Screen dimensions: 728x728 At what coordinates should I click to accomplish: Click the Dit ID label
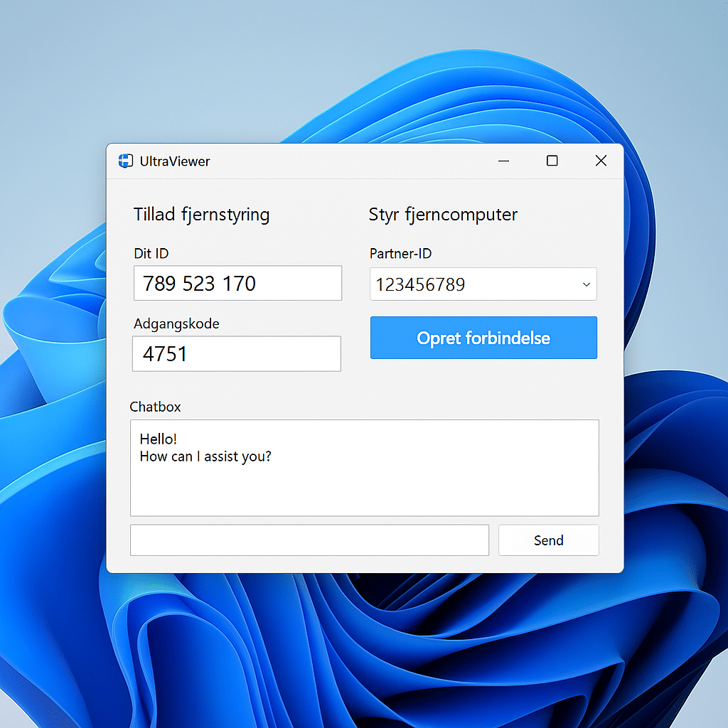point(151,253)
